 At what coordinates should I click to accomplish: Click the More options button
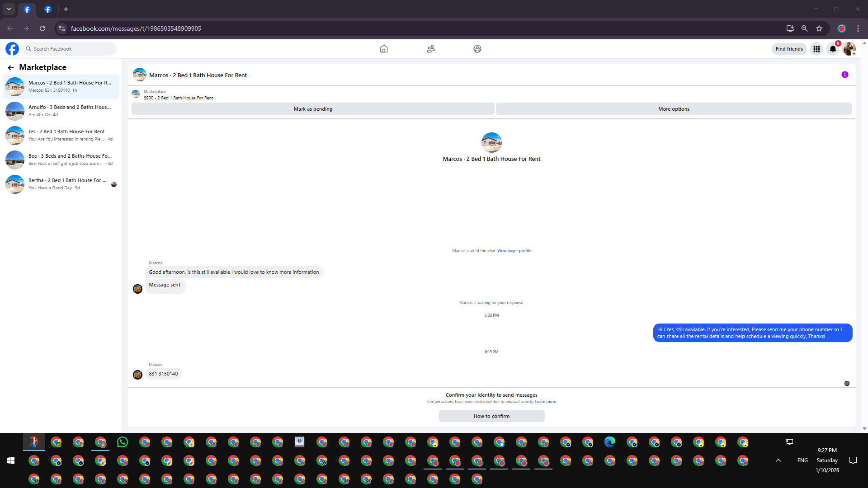(x=673, y=109)
